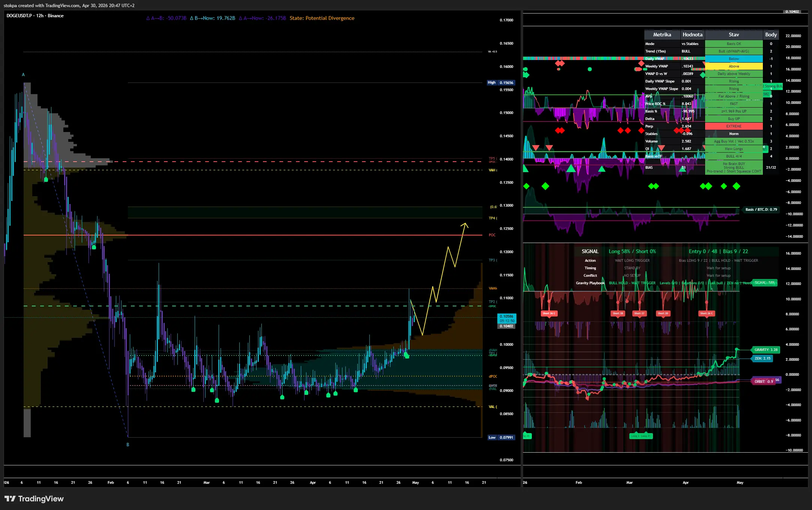Click the 'High 0.15656' price label
The width and height of the screenshot is (812, 510).
pos(501,82)
